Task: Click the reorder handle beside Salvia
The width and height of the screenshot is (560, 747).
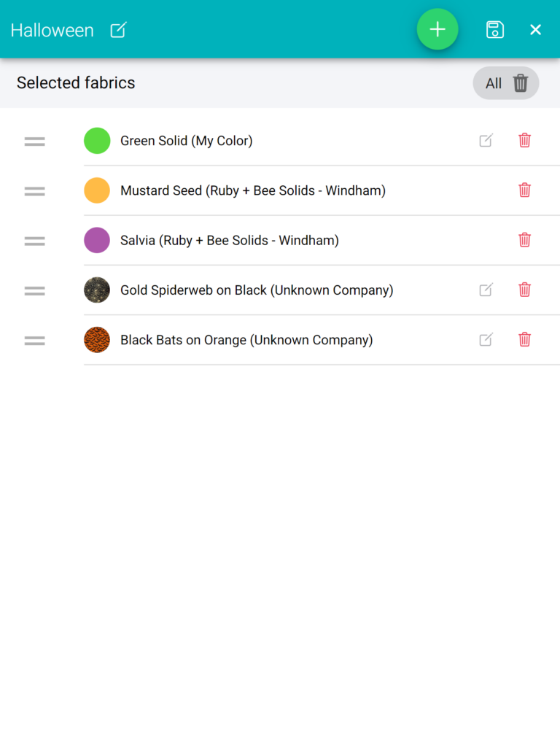Action: (x=35, y=241)
